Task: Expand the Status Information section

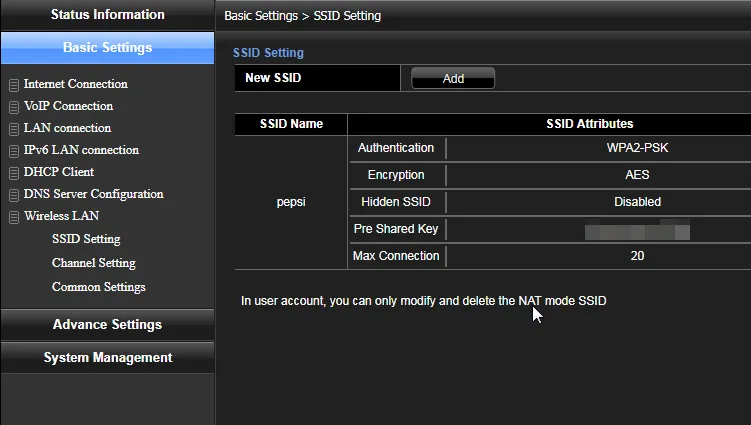Action: click(x=107, y=15)
